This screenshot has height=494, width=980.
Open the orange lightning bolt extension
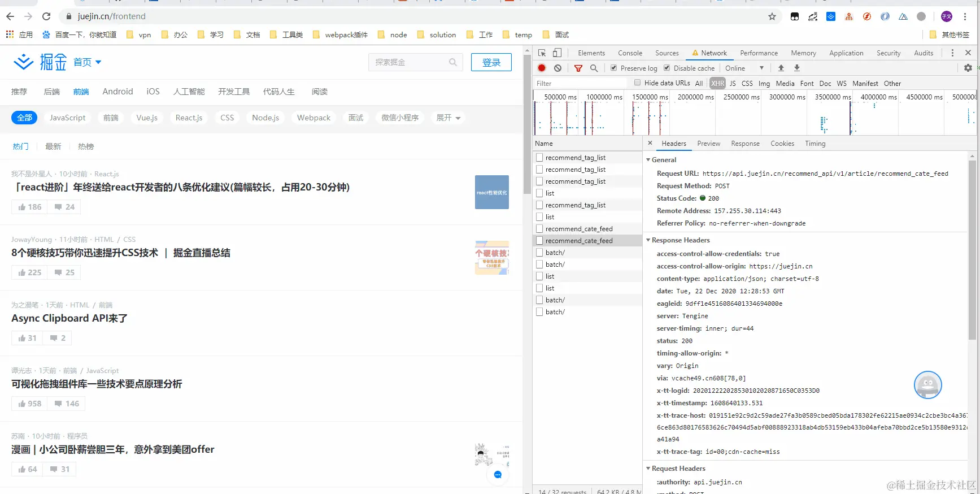[x=867, y=16]
